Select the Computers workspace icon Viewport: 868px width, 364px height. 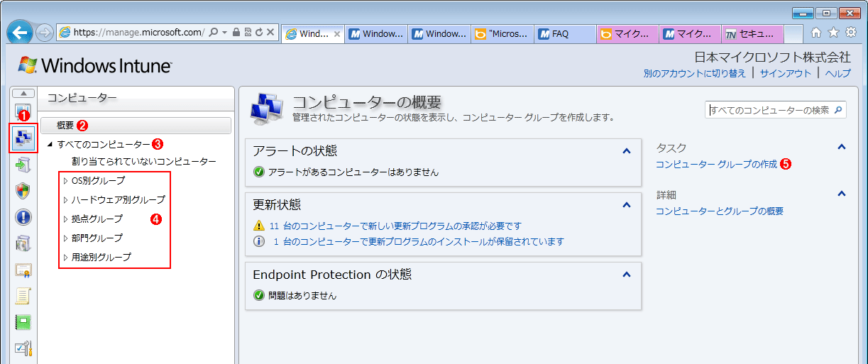(23, 138)
